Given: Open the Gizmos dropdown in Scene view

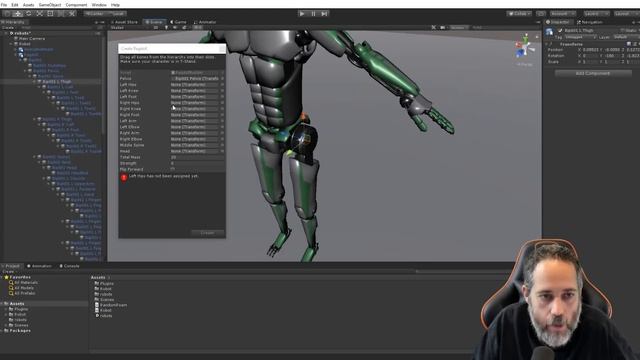Looking at the screenshot, I should click(x=458, y=28).
